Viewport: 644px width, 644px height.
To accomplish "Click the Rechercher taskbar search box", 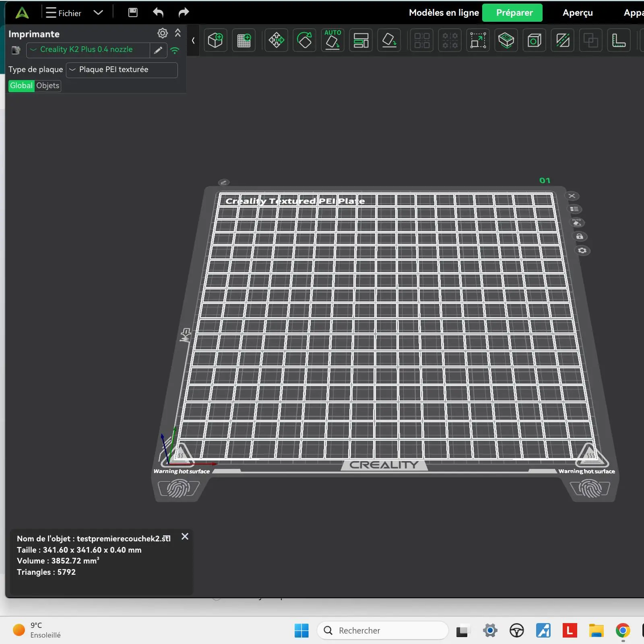I will [382, 630].
